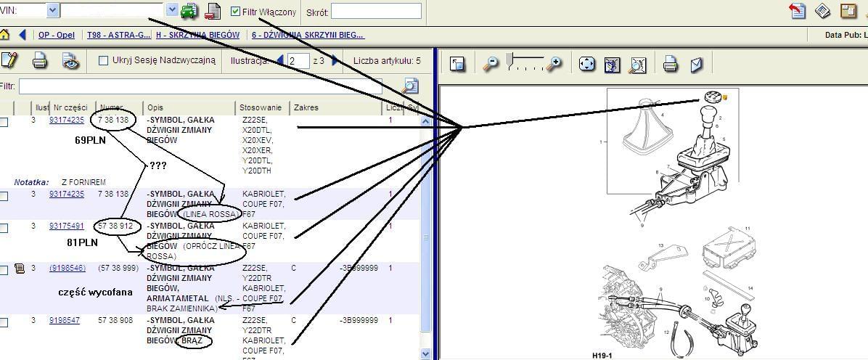The height and width of the screenshot is (360, 868).
Task: Go to the home catalog page
Action: click(4, 35)
